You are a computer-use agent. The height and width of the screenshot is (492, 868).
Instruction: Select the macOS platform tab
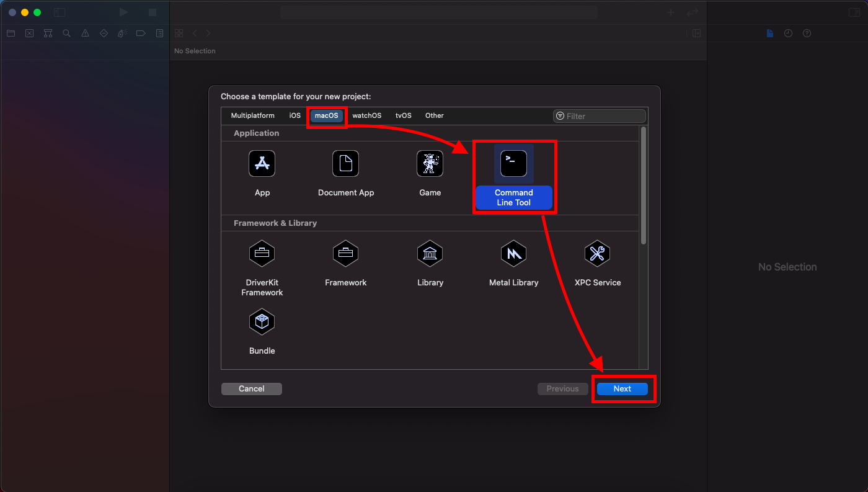[x=327, y=116]
